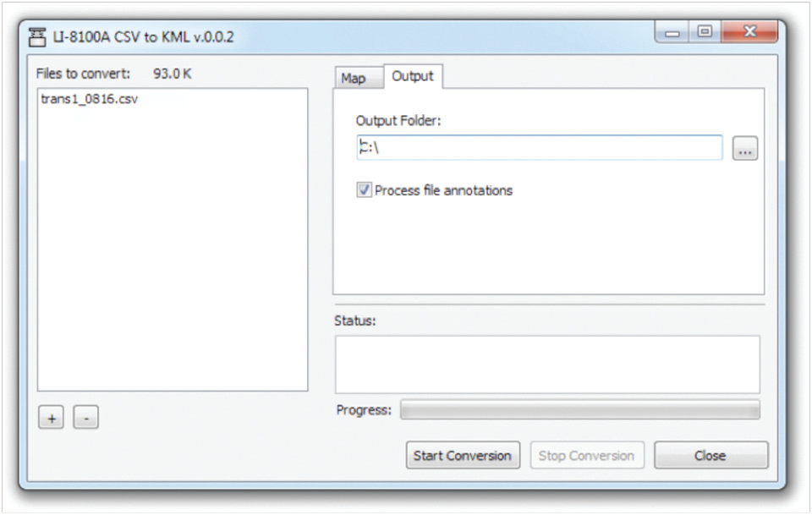Switch to the Map tab
Screen dimensions: 812x515
(x=353, y=78)
